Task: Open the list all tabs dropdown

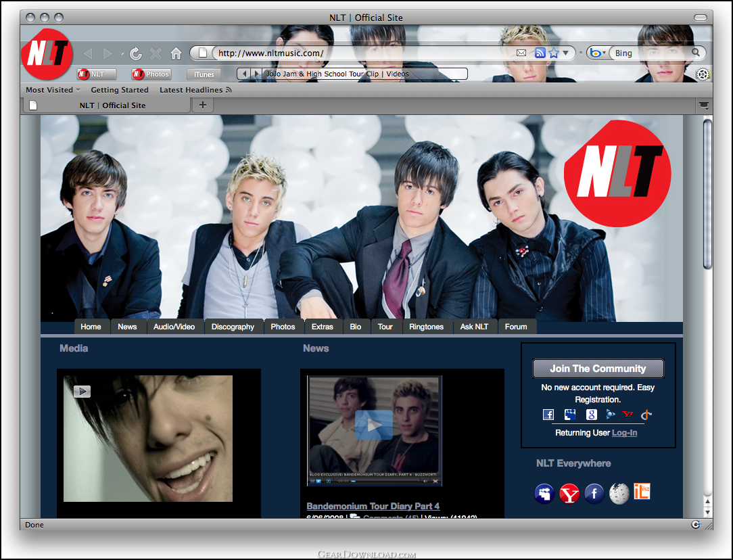Action: tap(703, 106)
